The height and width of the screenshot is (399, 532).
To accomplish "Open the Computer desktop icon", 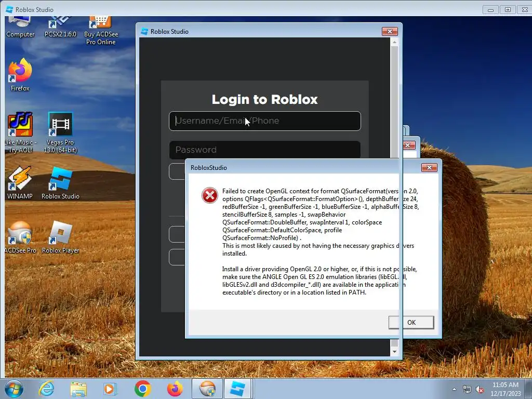I will pos(20,27).
